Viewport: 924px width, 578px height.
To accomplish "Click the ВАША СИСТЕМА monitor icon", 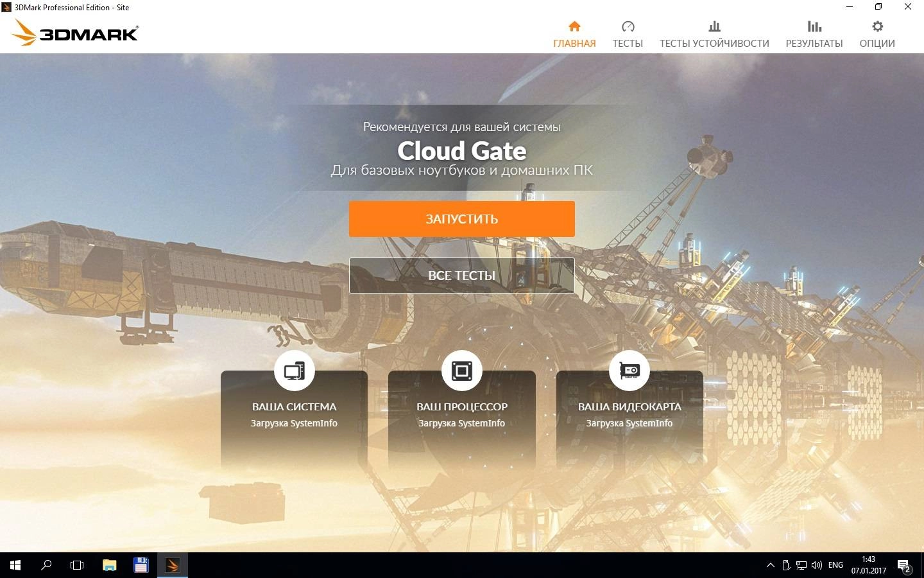I will click(295, 371).
